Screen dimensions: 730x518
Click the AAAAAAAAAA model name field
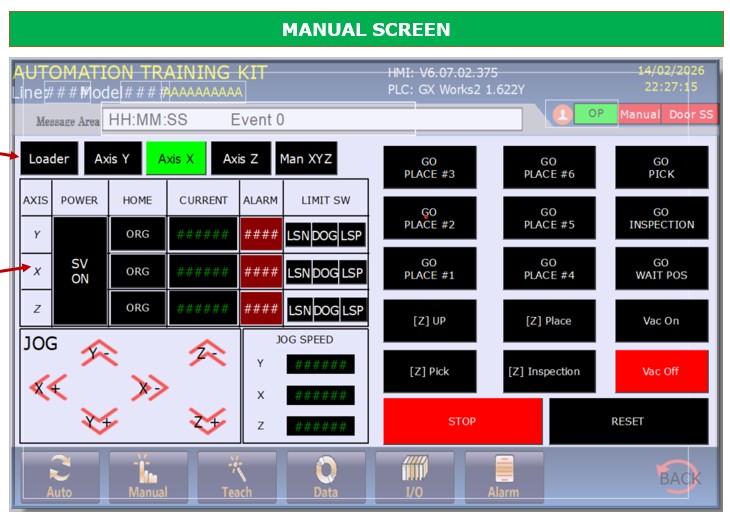(x=203, y=92)
